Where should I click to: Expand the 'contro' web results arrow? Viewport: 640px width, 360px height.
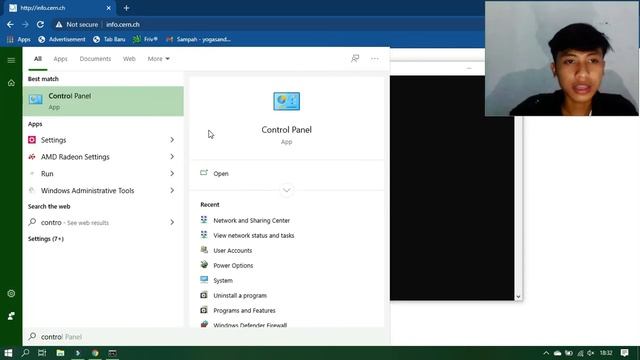coord(172,222)
